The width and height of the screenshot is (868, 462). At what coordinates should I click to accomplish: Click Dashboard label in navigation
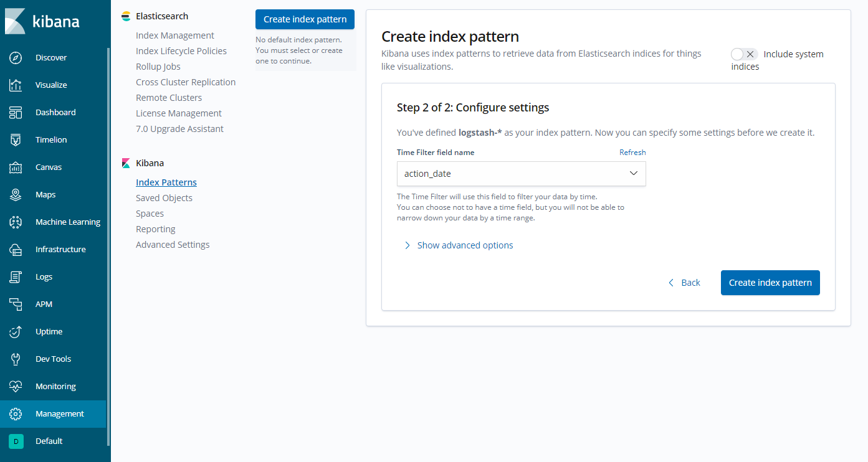coord(55,112)
